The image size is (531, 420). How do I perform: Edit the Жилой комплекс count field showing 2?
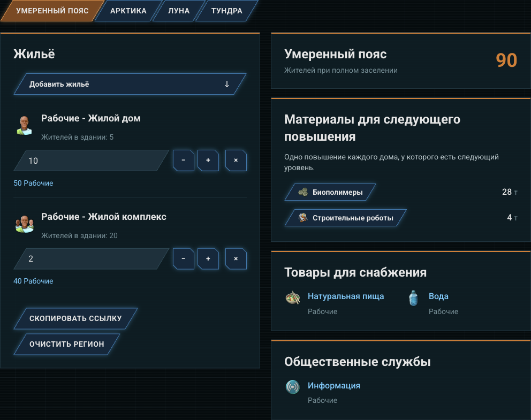[92, 258]
